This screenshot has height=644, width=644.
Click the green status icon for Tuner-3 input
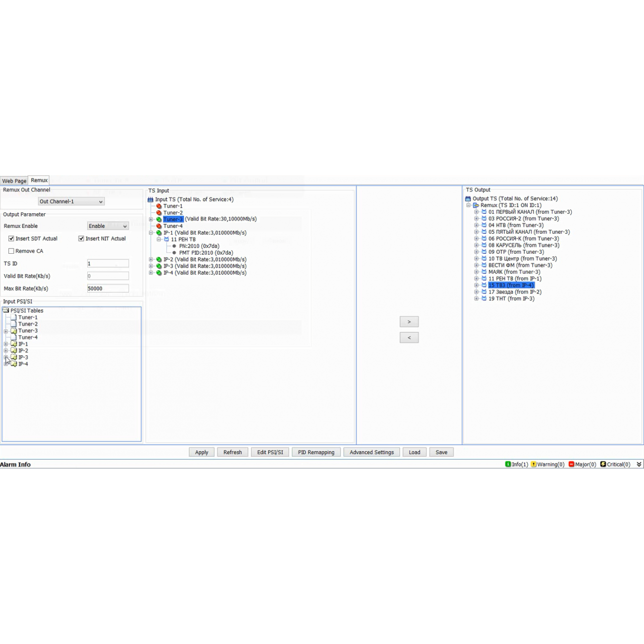(159, 219)
